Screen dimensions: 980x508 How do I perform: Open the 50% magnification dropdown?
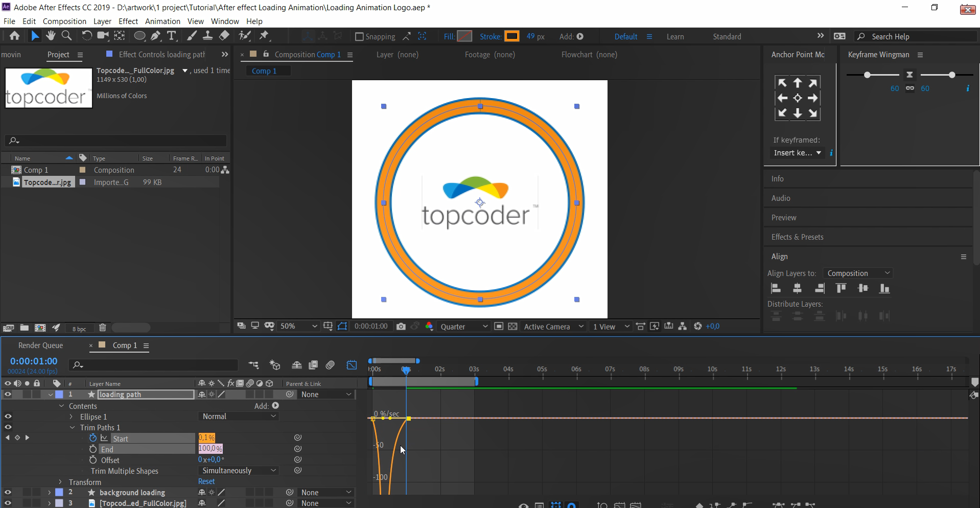click(299, 326)
